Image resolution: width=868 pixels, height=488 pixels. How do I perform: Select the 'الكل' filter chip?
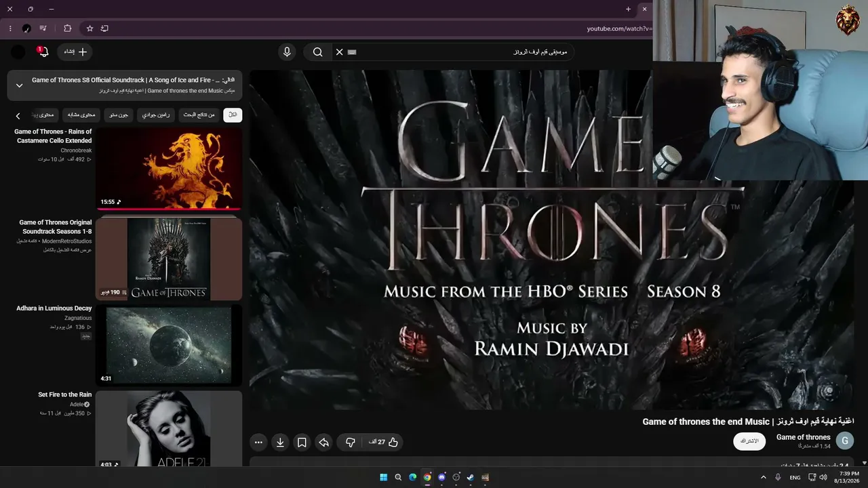coord(233,115)
